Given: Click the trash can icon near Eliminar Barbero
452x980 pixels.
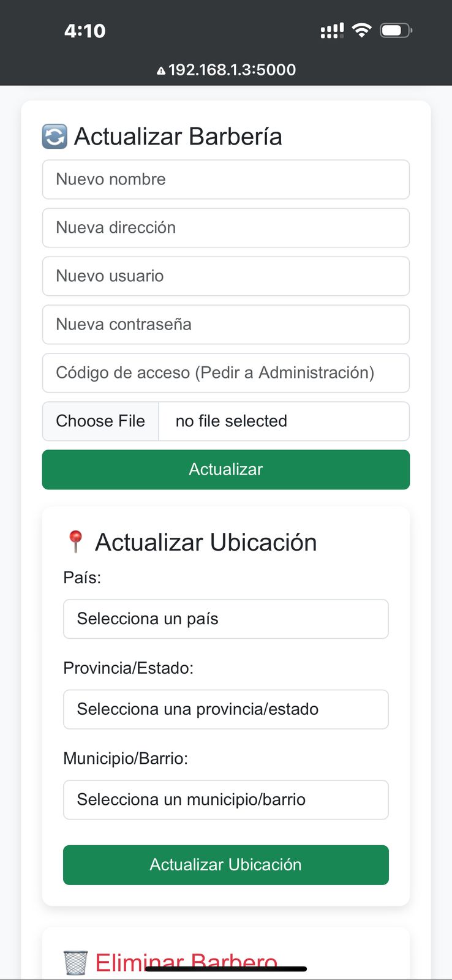Looking at the screenshot, I should pyautogui.click(x=76, y=962).
